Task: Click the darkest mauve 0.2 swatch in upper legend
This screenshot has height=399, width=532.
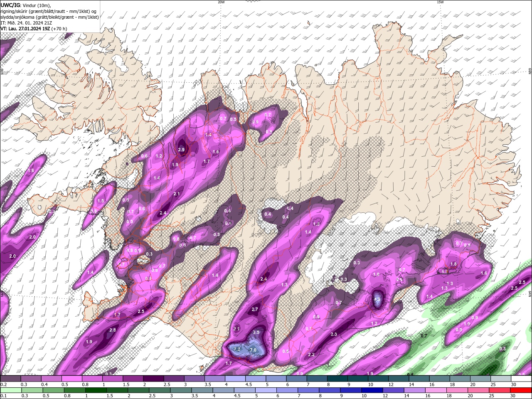Action: [x=10, y=379]
